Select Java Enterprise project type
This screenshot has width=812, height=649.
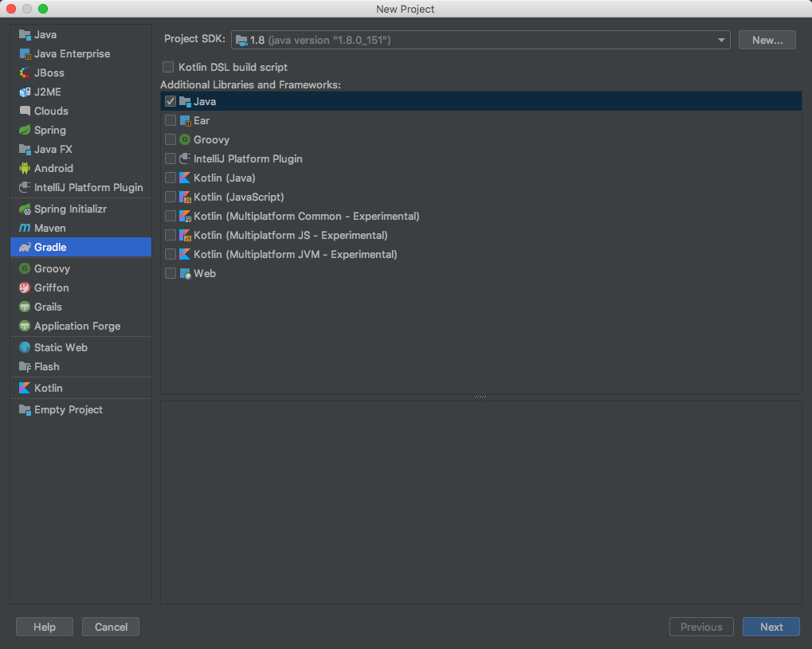click(x=80, y=54)
